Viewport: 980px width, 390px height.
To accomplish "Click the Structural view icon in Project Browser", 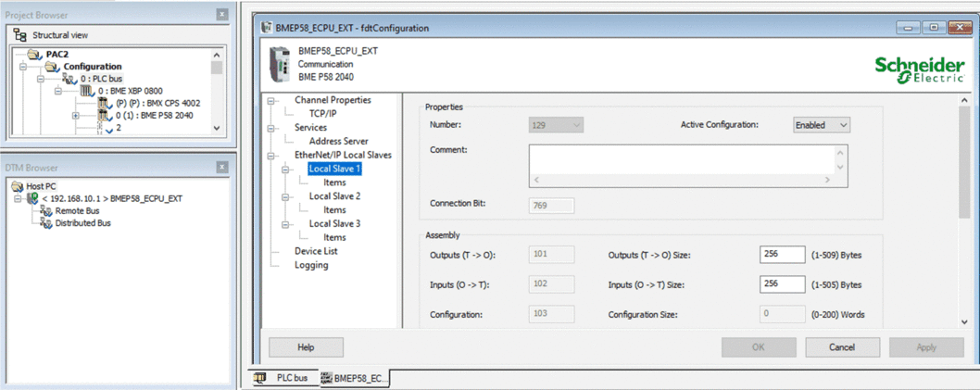I will (x=19, y=35).
